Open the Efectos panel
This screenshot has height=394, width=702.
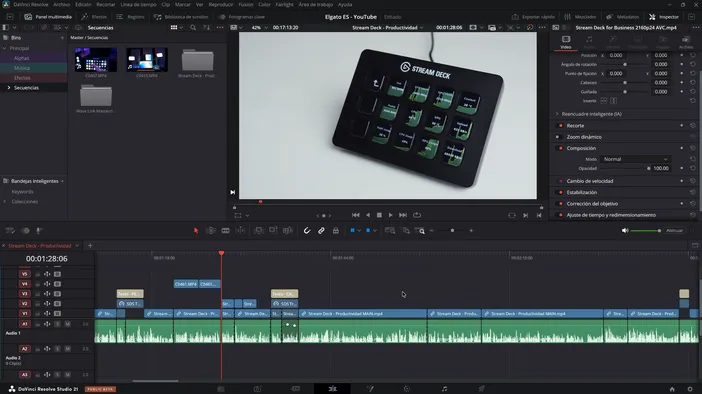point(94,17)
